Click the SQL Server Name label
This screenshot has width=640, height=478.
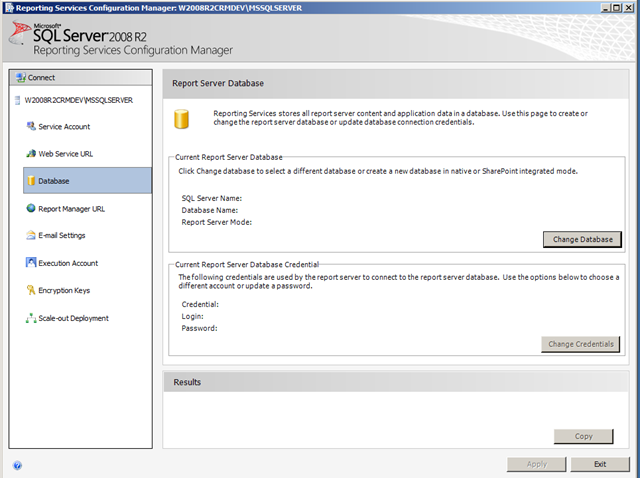(212, 198)
